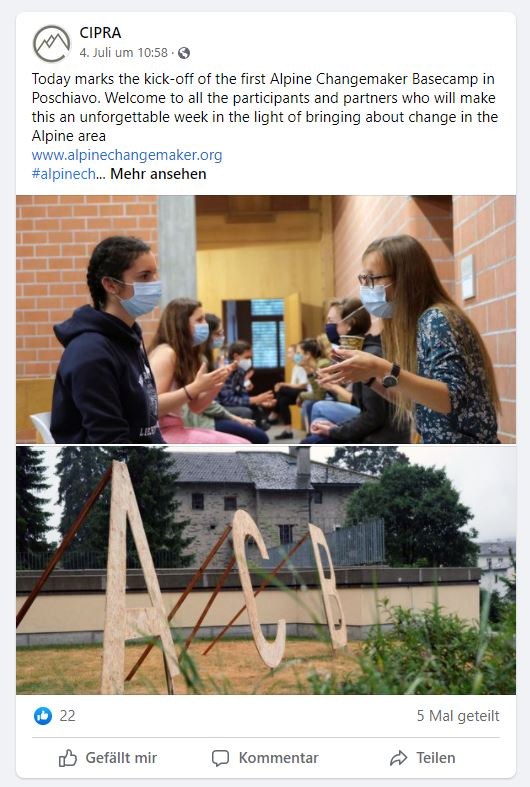Open the post timestamp 4. Juli um 10:58
Screen dimensions: 530x787
(x=123, y=52)
